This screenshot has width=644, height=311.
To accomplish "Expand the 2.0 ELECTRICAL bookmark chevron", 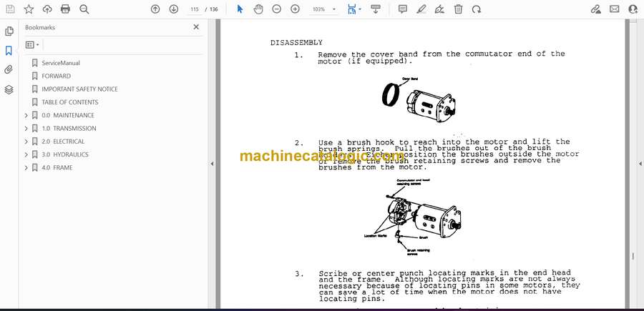I will pos(26,142).
